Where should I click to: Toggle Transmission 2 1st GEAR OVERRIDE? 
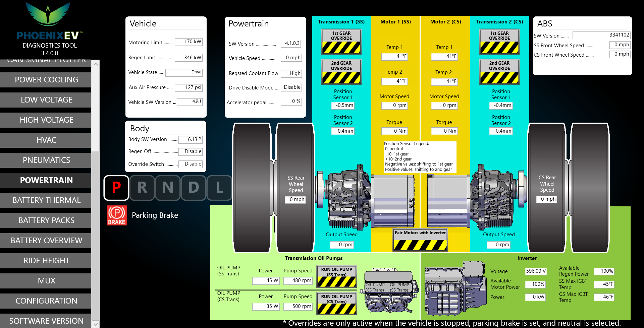click(499, 42)
